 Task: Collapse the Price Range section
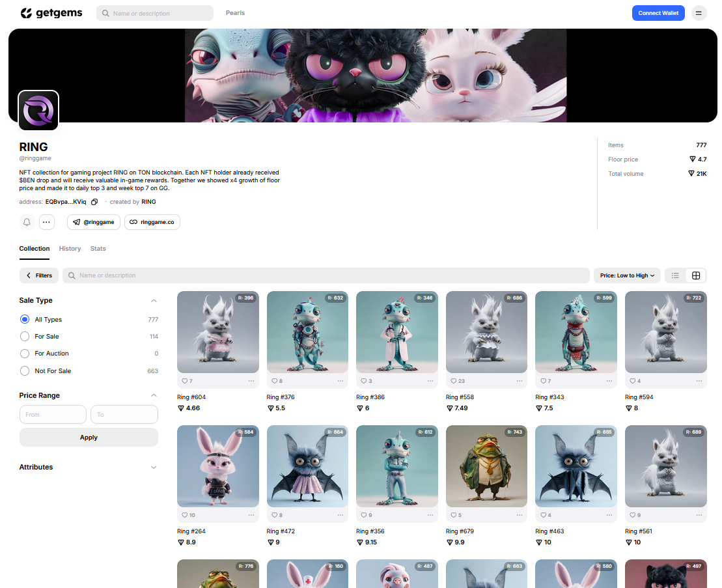[154, 395]
